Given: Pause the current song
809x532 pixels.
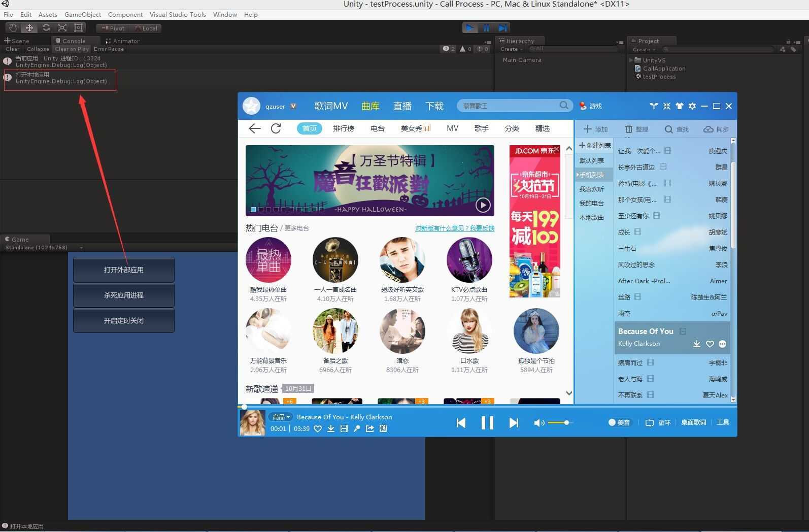Looking at the screenshot, I should (x=487, y=423).
